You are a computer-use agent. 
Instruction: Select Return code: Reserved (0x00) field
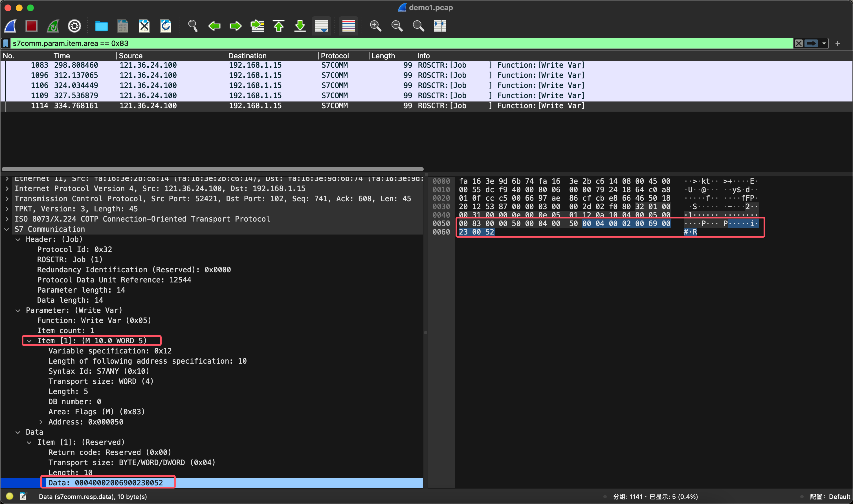coord(110,453)
